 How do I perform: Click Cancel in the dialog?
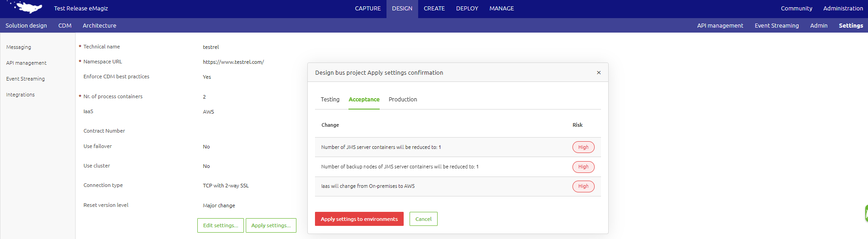click(424, 219)
